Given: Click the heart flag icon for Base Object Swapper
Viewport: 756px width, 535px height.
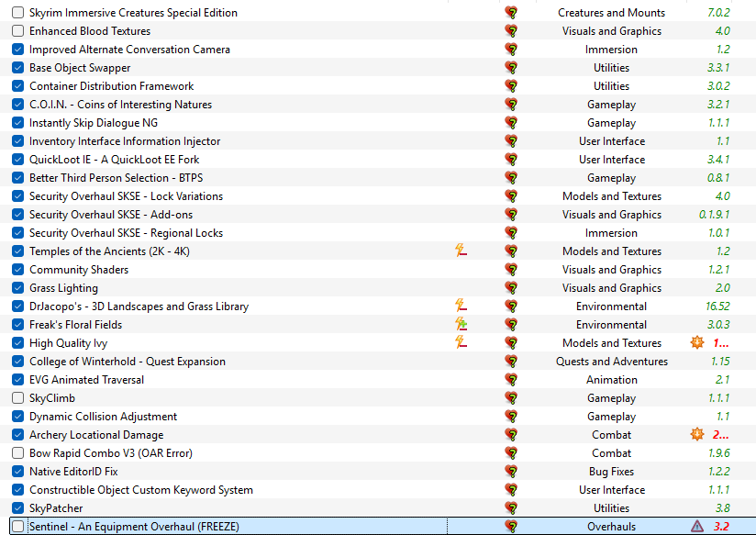Looking at the screenshot, I should pyautogui.click(x=511, y=68).
